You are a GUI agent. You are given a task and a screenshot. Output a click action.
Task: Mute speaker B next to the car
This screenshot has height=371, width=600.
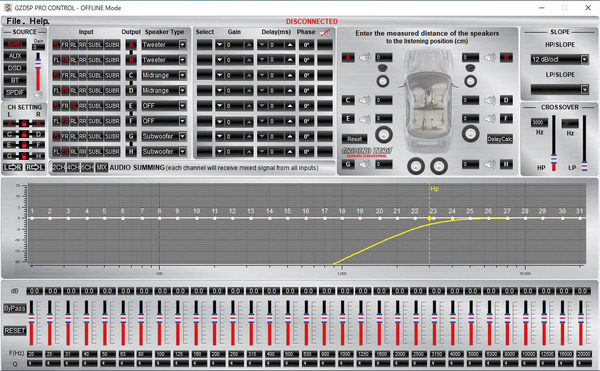tap(489, 58)
